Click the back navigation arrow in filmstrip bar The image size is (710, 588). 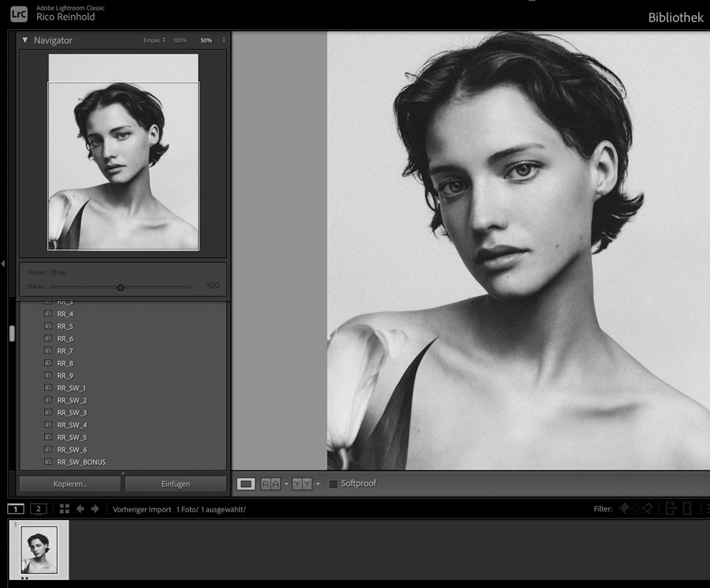[79, 509]
